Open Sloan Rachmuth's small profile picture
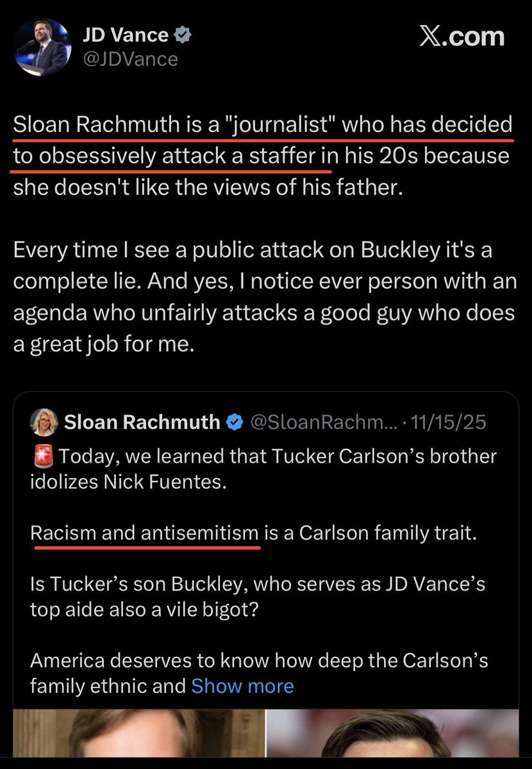The width and height of the screenshot is (532, 769). pos(45,422)
